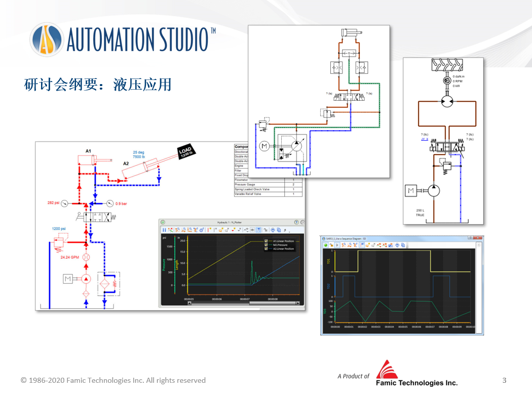Toggle the M2.Pressure curve checkbox

[266, 245]
